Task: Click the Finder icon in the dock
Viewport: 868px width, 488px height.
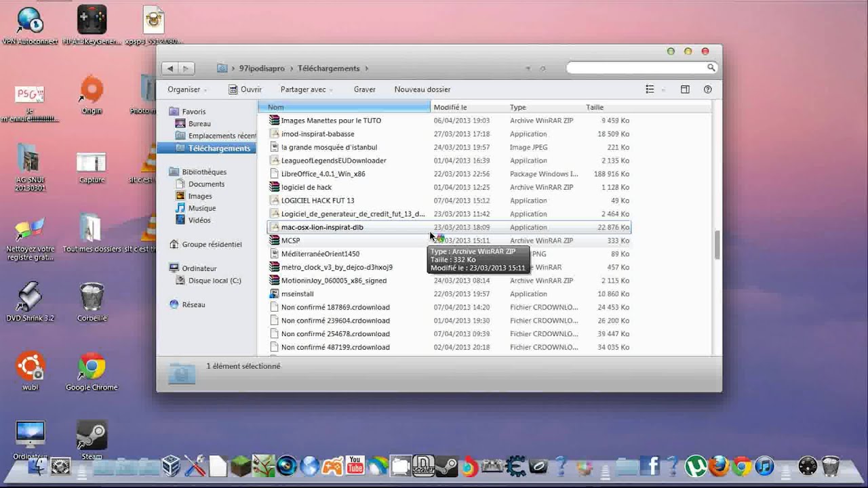Action: point(38,466)
